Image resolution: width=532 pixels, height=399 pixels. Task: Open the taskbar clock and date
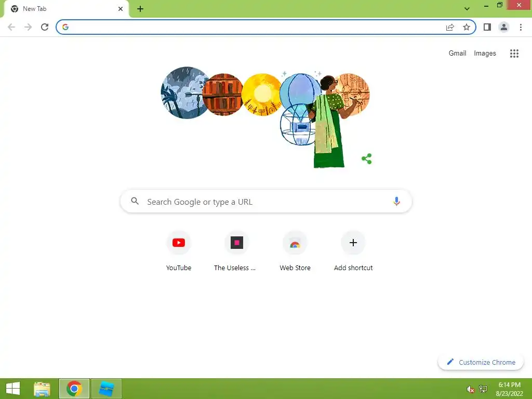pos(509,389)
